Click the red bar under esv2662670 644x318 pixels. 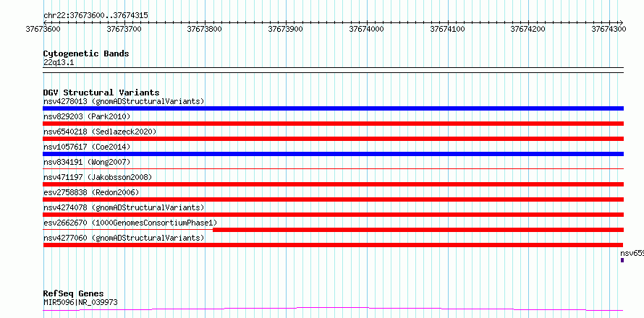click(x=418, y=230)
